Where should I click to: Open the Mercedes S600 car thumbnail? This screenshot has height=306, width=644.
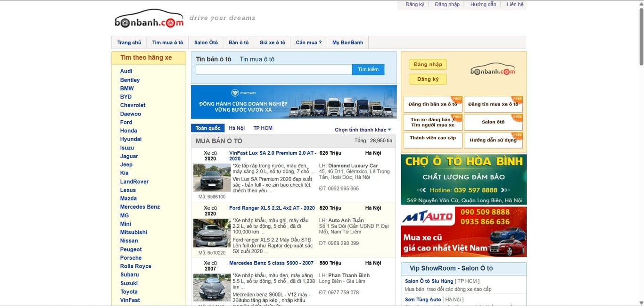tap(212, 288)
